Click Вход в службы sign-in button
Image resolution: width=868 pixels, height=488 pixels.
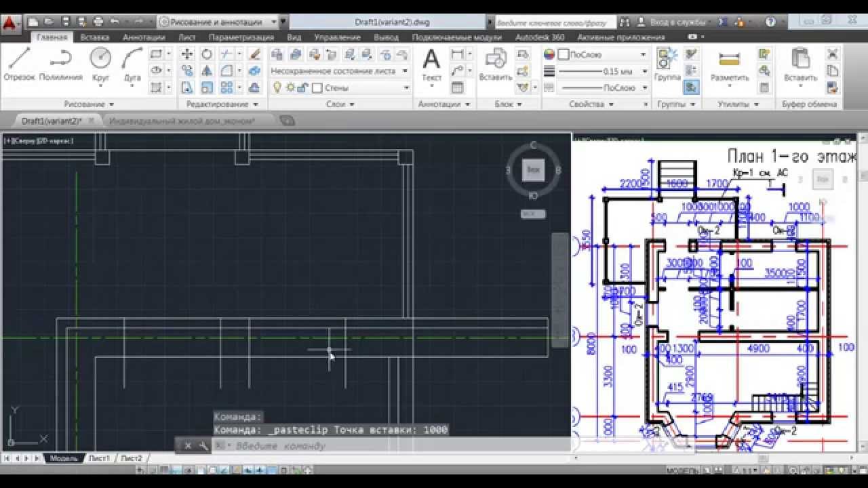tap(679, 22)
